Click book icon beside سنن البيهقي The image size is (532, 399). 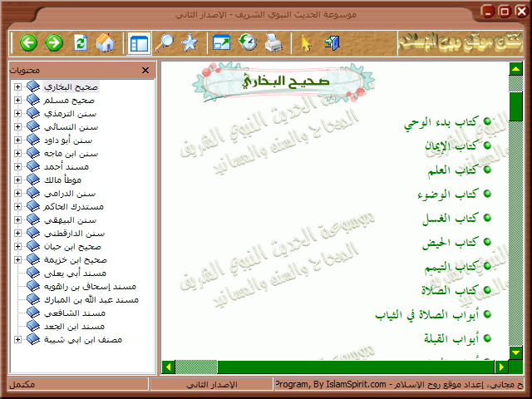pos(33,219)
